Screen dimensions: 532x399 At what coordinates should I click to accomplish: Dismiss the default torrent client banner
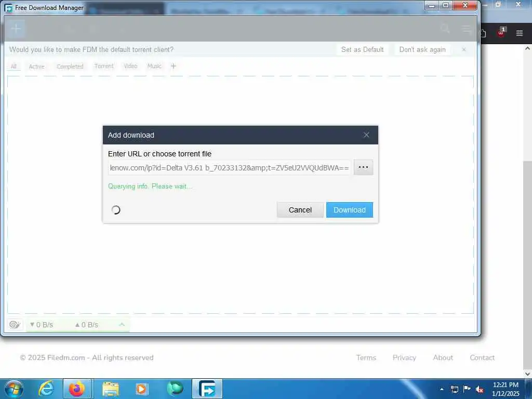[x=464, y=49]
